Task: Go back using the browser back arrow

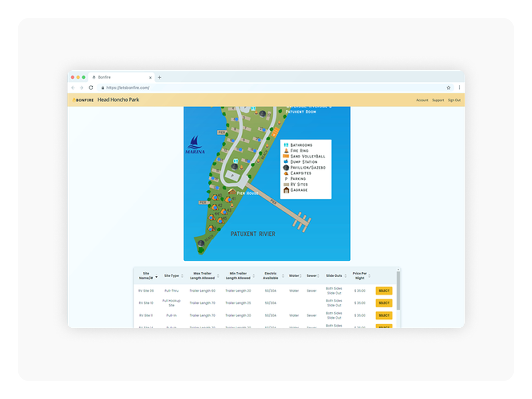Action: point(73,88)
